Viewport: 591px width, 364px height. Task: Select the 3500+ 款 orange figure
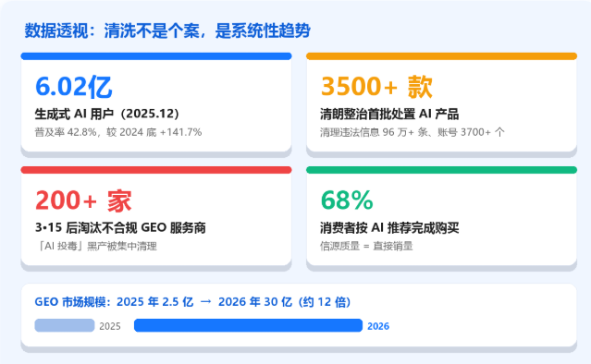(x=376, y=87)
